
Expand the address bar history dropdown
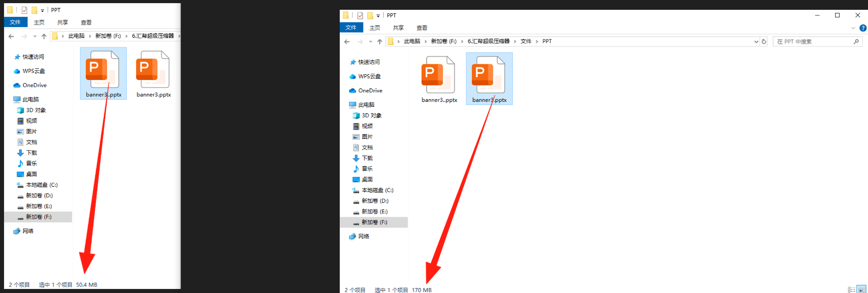tap(756, 41)
